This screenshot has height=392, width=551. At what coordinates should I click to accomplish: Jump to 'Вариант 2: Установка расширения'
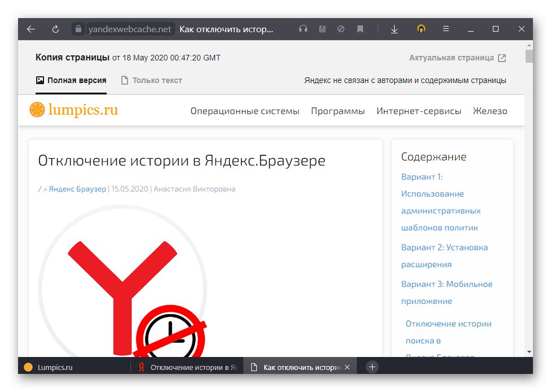coord(444,256)
